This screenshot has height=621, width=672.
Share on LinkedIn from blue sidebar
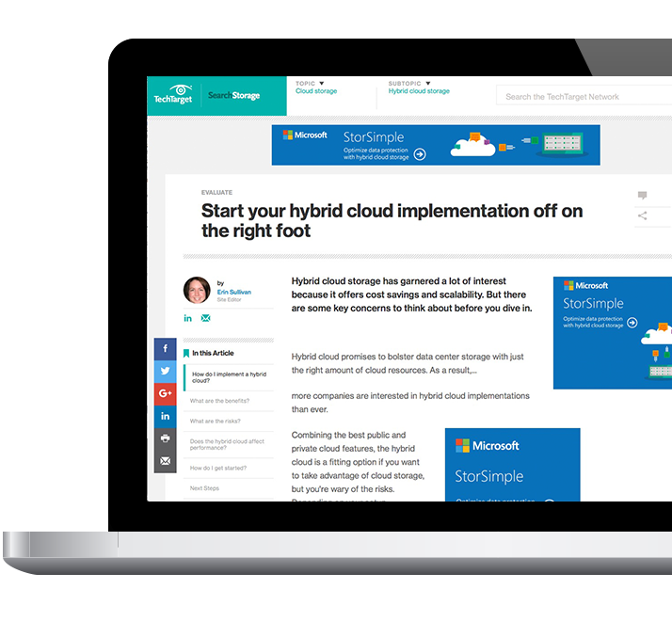point(165,416)
